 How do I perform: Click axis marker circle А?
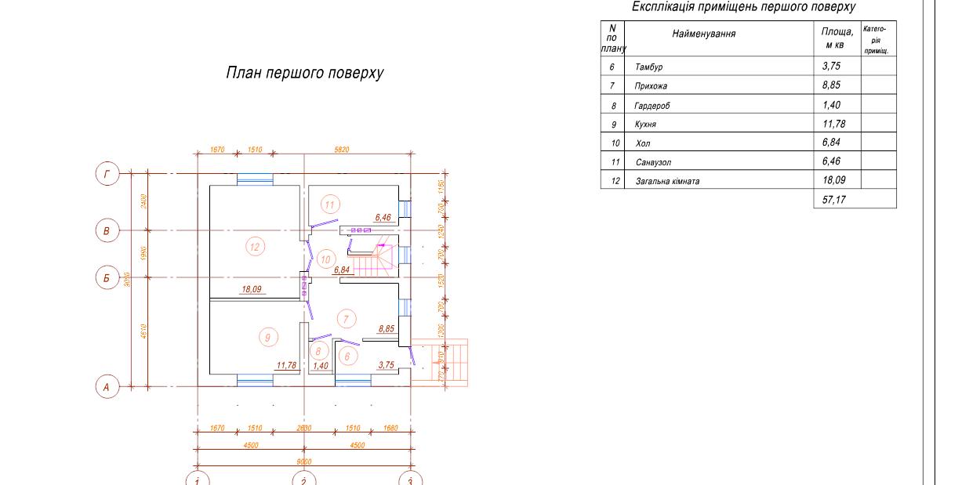click(107, 387)
